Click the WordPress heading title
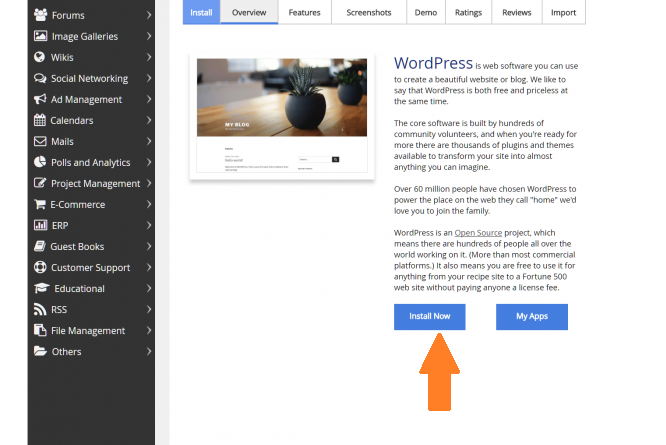The image size is (666, 445). point(433,63)
